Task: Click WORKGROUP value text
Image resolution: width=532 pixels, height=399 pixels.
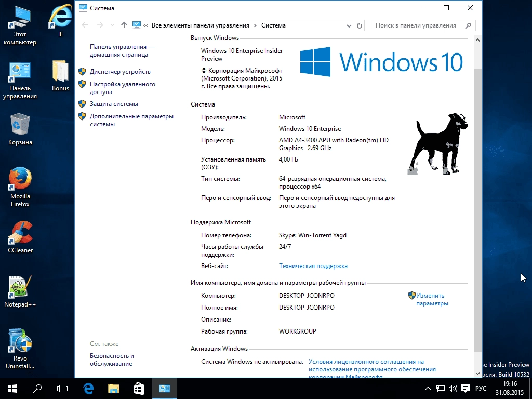Action: 298,331
